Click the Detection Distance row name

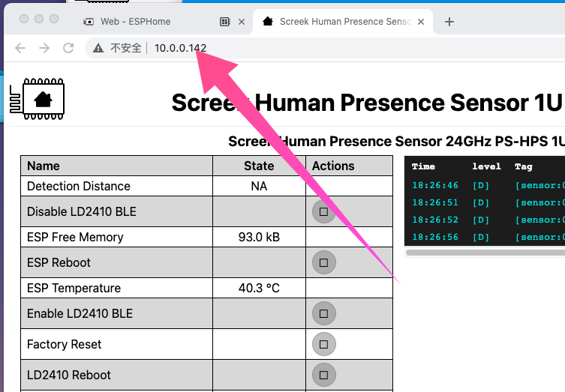(x=79, y=186)
